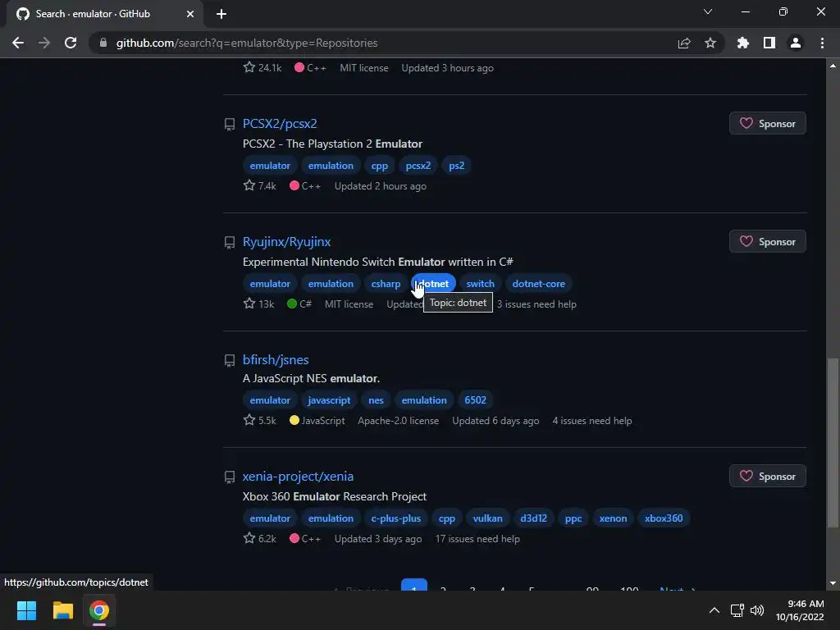Go back with the browser back arrow

[18, 43]
